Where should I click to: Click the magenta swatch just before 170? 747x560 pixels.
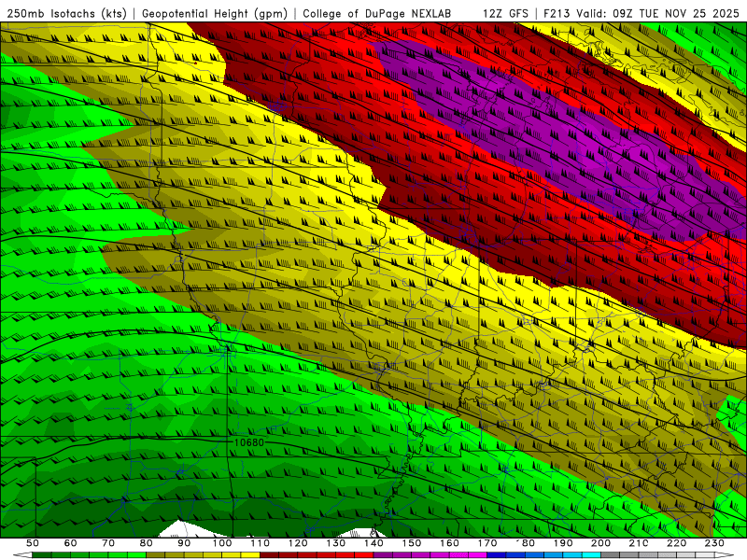pos(478,555)
